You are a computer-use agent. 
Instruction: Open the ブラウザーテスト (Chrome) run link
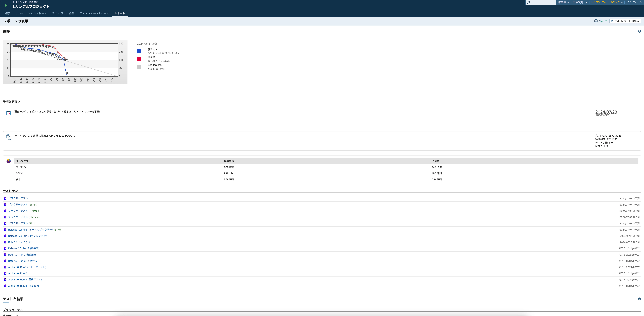(24, 217)
